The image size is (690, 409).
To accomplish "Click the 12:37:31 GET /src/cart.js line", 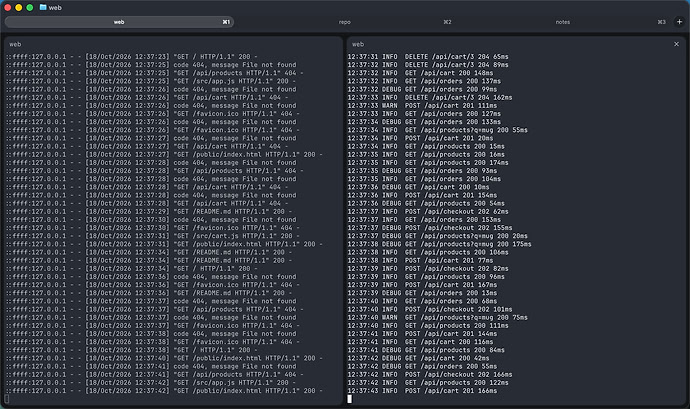I will (x=153, y=236).
